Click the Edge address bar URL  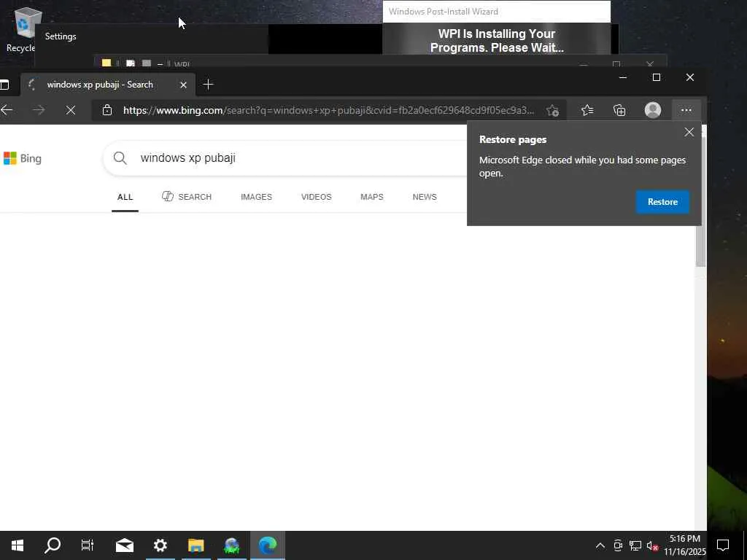[x=329, y=110]
